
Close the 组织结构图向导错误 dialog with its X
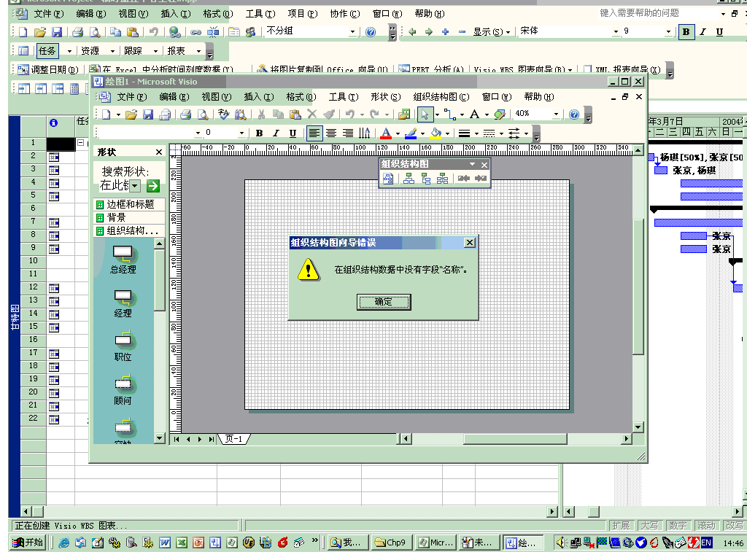coord(469,242)
